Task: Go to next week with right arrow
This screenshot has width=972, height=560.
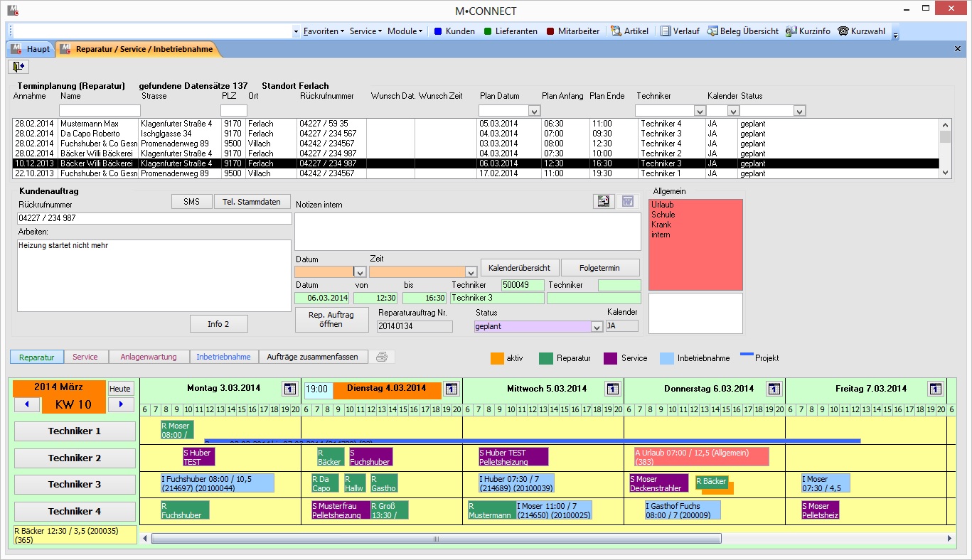Action: [x=121, y=404]
